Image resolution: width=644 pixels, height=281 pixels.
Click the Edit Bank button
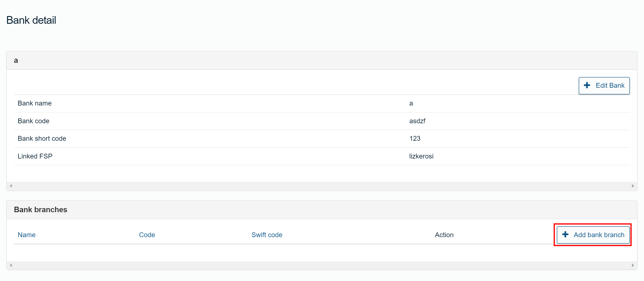[604, 86]
